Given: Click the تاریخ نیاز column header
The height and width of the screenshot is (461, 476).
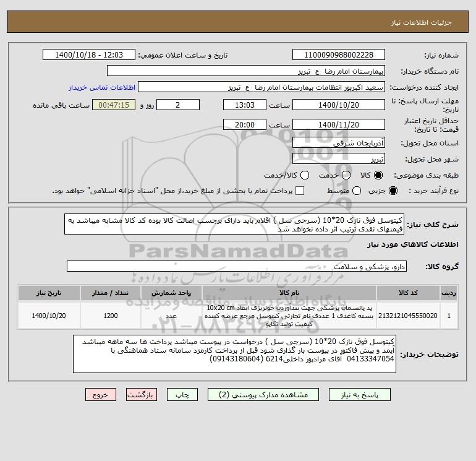Looking at the screenshot, I should point(49,293).
